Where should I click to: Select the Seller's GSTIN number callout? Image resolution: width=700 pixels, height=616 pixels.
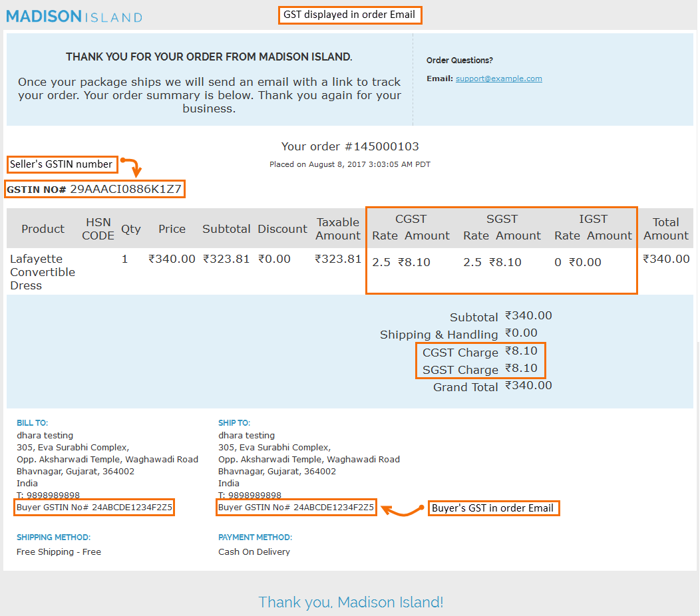pos(62,164)
